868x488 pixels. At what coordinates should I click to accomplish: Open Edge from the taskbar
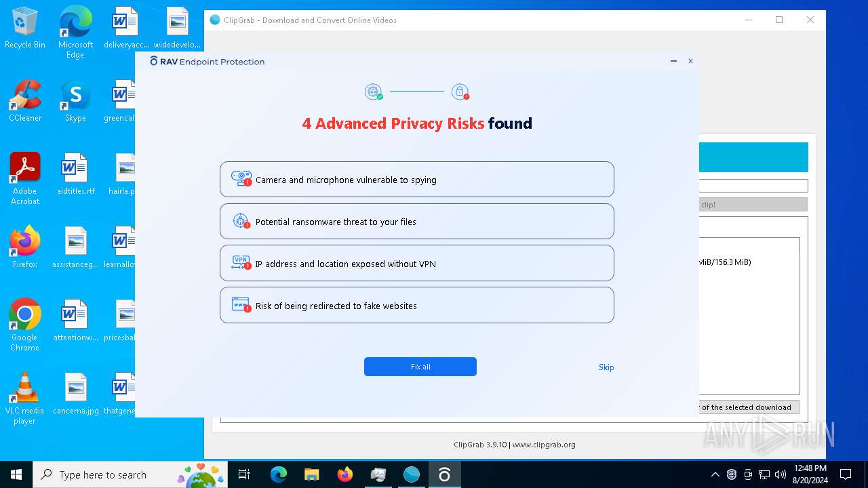click(279, 474)
